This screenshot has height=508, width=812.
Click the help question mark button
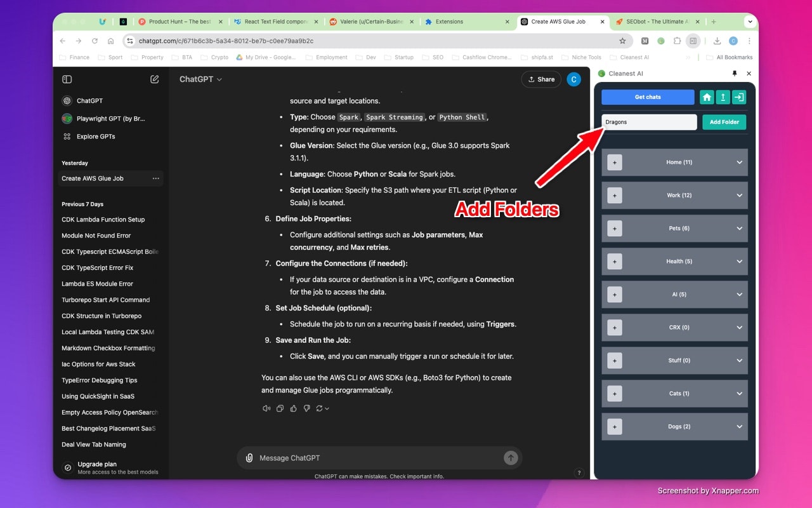(579, 472)
